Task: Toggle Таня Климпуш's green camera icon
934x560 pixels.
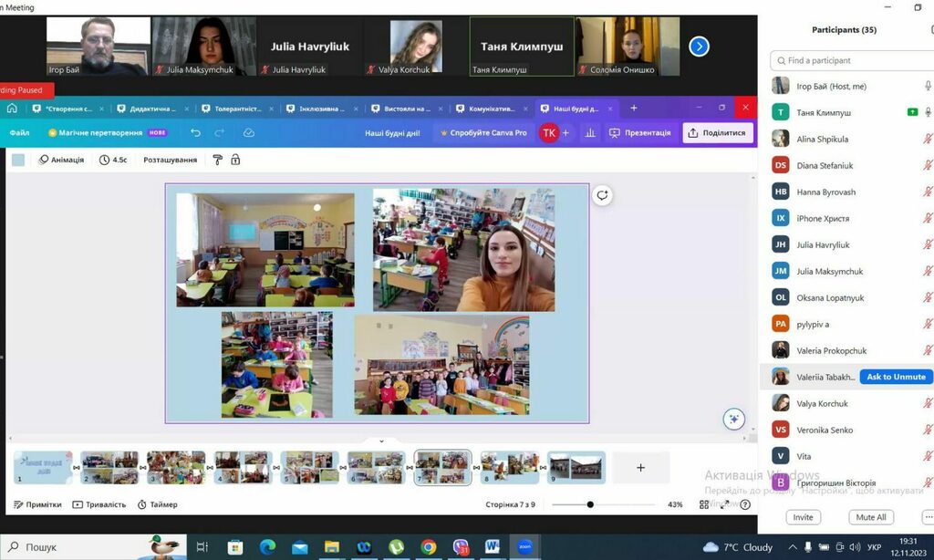Action: (912, 112)
